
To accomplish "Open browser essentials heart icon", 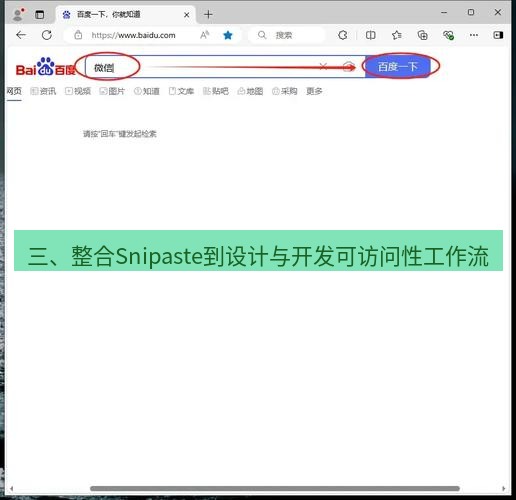I will coord(448,35).
